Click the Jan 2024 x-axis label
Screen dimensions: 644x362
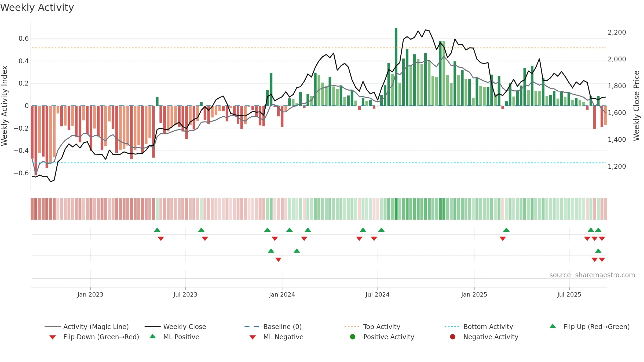tap(282, 294)
